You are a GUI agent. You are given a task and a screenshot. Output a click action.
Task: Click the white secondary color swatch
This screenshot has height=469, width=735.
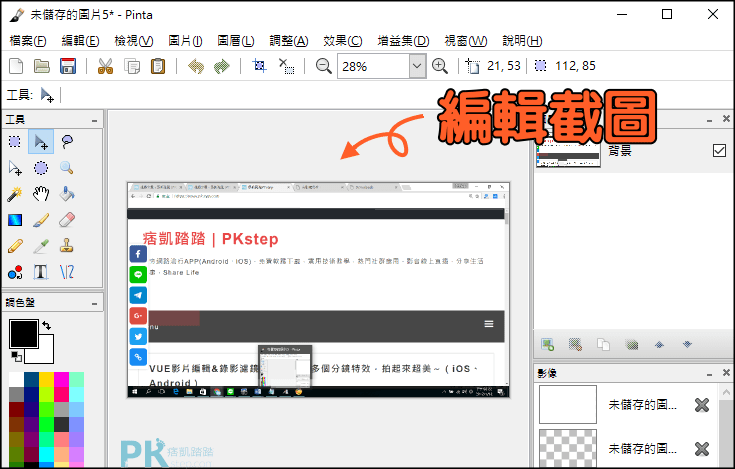45,355
